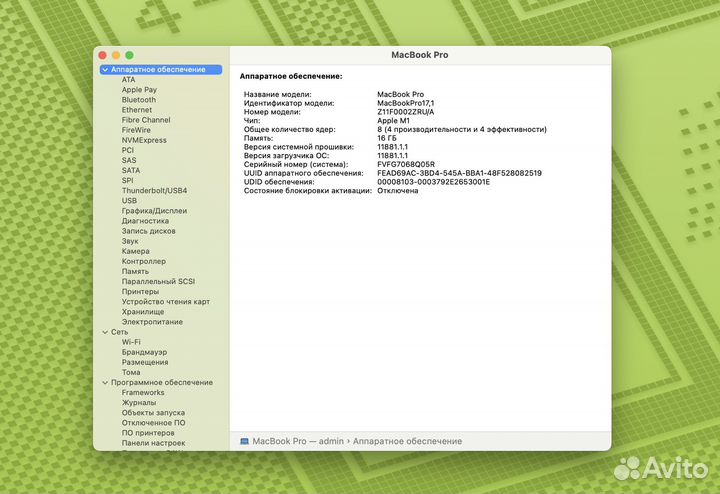Image resolution: width=720 pixels, height=494 pixels.
Task: Select Принтеры in the sidebar
Action: click(x=140, y=292)
